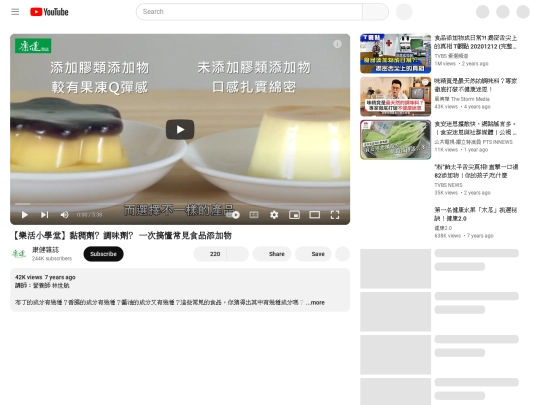Subscribe to the 康健雜誌 channel
Viewport: 540px width, 405px height.
103,254
